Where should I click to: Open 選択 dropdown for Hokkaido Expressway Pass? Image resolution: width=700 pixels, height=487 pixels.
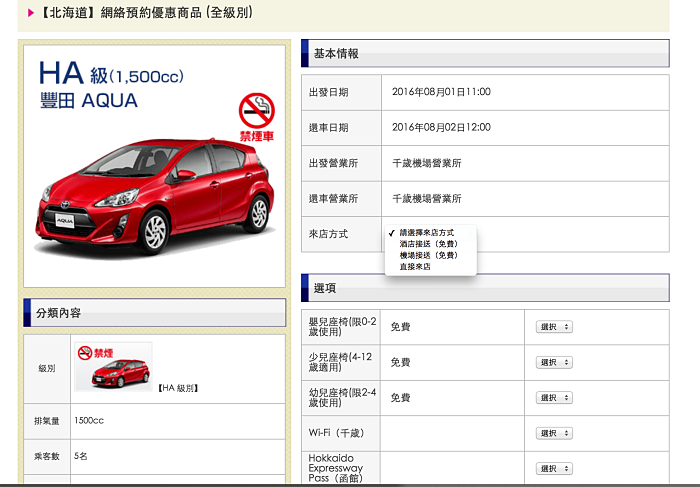[x=554, y=469]
